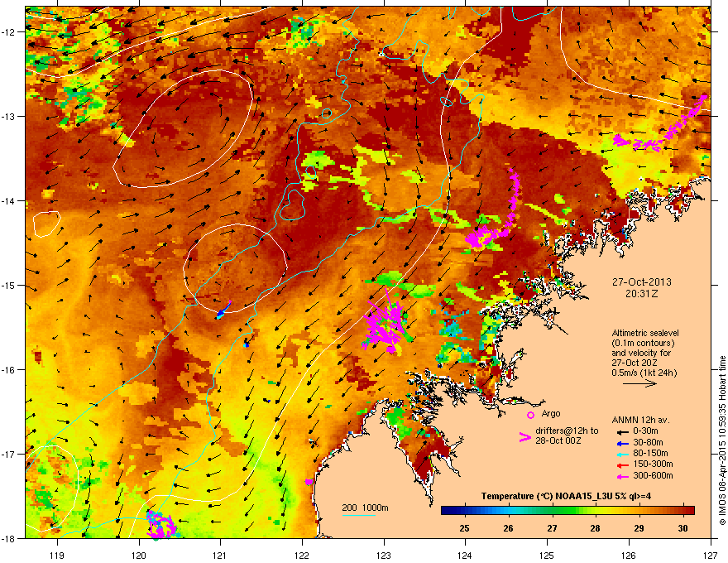Click the '150-300m' depth label
This screenshot has width=728, height=563.
(653, 464)
